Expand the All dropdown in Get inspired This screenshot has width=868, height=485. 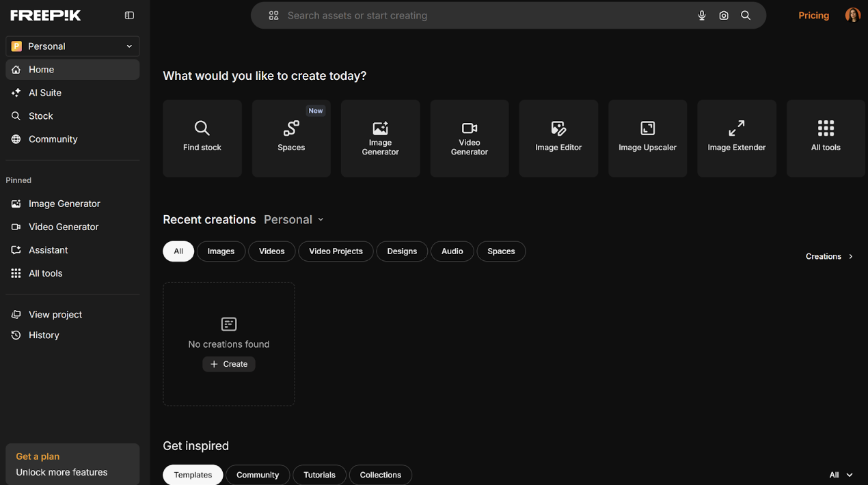tap(841, 475)
